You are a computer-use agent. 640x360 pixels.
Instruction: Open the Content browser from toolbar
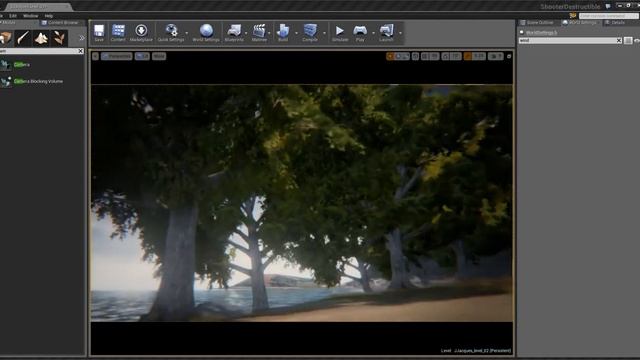[x=118, y=33]
